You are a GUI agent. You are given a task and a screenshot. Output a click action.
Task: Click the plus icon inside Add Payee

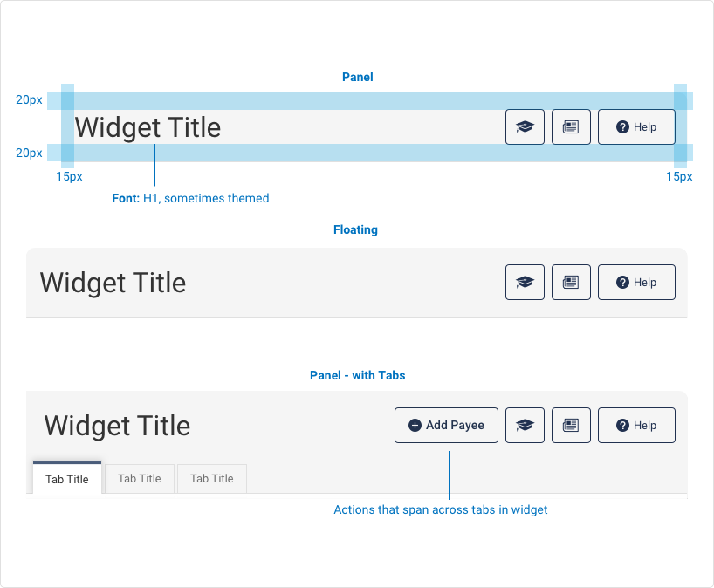[415, 425]
